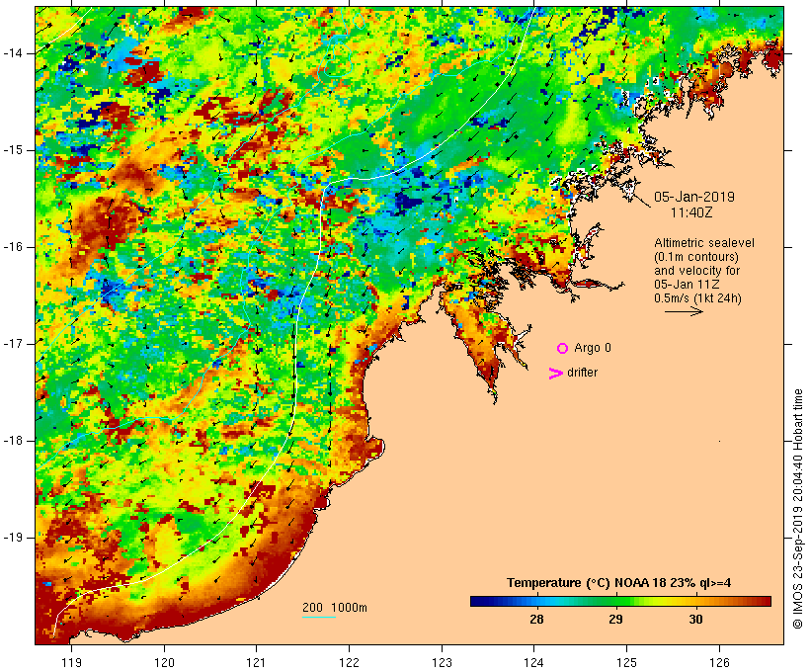Click the '05-Jan 11Z' text
Screen dimensions: 810x672
coord(687,285)
